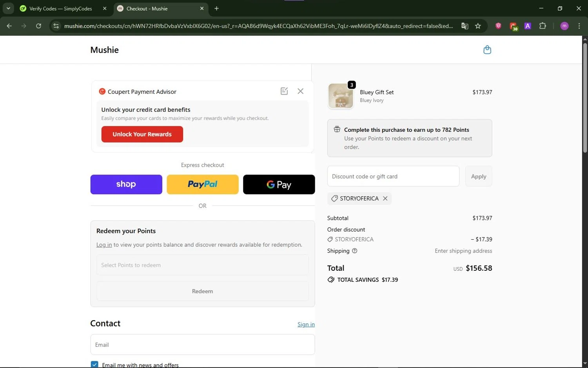Click the Coupert logo in Payment Advisor
The height and width of the screenshot is (368, 588).
[x=102, y=91]
